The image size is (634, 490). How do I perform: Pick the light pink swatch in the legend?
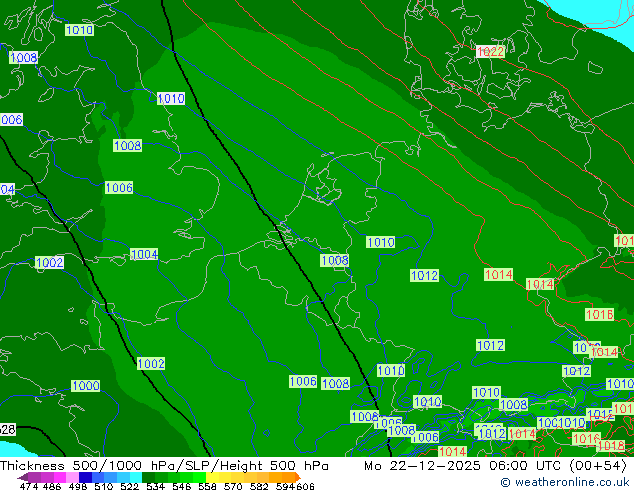coord(72,477)
